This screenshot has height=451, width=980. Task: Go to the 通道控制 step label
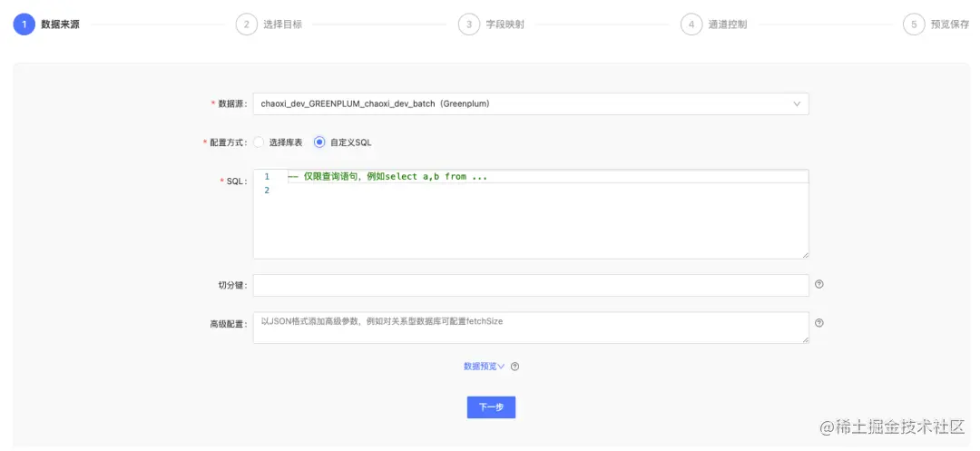(x=728, y=25)
